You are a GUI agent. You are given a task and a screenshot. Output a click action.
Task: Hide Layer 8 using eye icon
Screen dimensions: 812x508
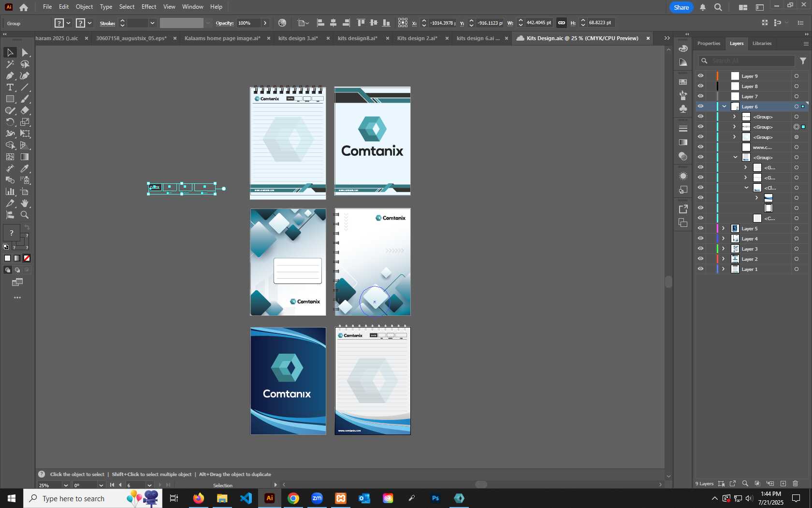pos(700,86)
